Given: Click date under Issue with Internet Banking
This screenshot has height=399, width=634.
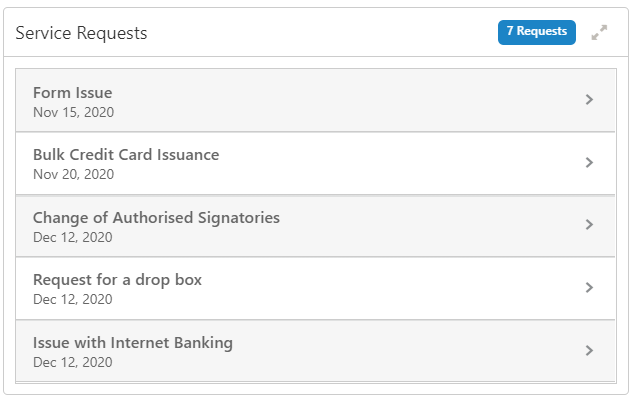Looking at the screenshot, I should click(72, 362).
